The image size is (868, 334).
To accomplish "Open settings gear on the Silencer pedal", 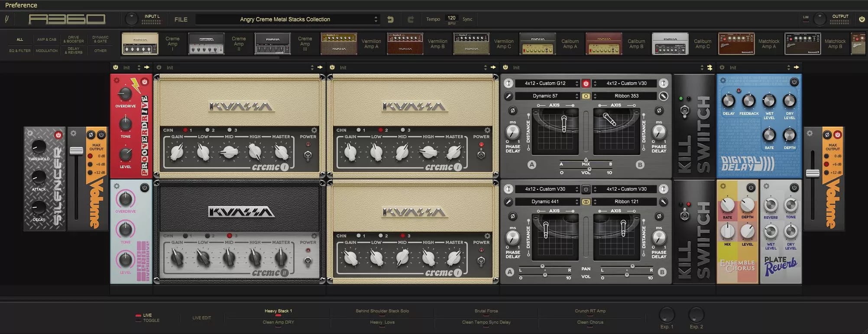I will pyautogui.click(x=30, y=133).
